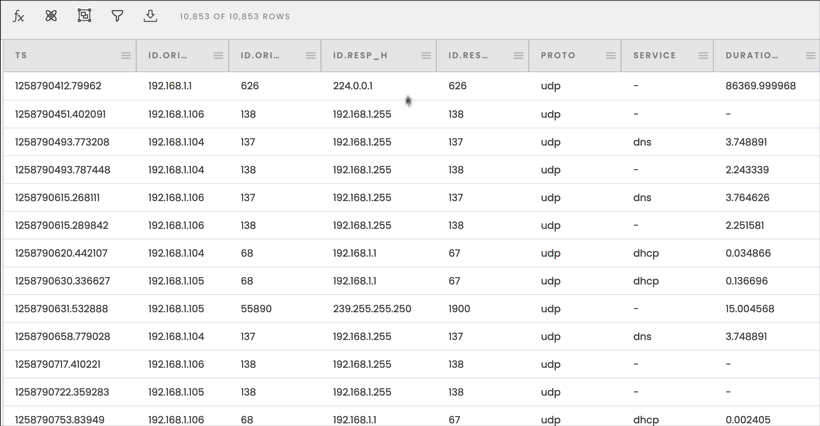Screen dimensions: 820x426
Task: Select the 86369.999968 duration cell
Action: point(760,86)
